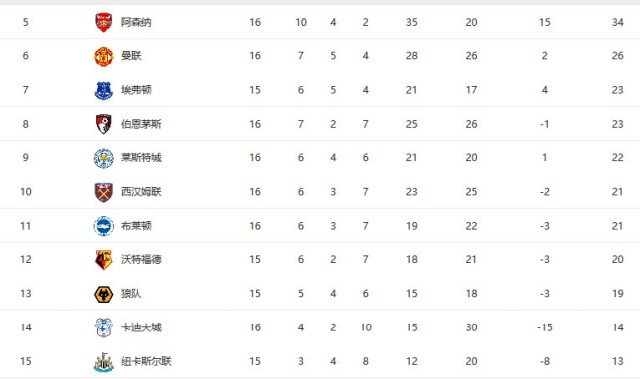The width and height of the screenshot is (640, 379).
Task: Click the rank 10 row number
Action: 26,192
